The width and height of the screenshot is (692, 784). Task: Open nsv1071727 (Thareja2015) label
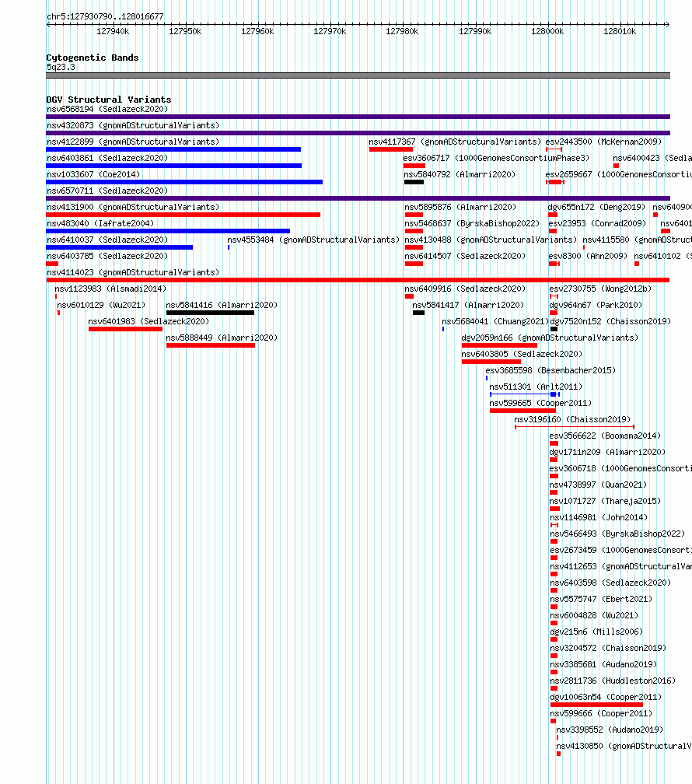click(x=605, y=501)
